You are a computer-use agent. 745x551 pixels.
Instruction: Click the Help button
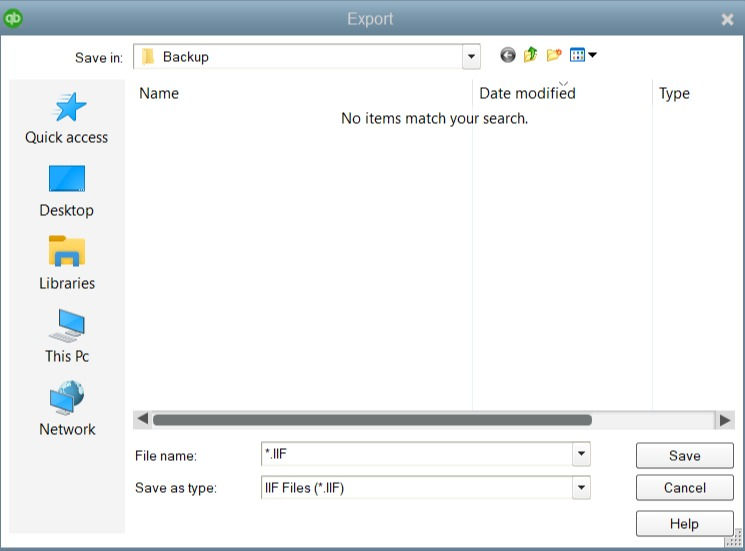coord(685,523)
